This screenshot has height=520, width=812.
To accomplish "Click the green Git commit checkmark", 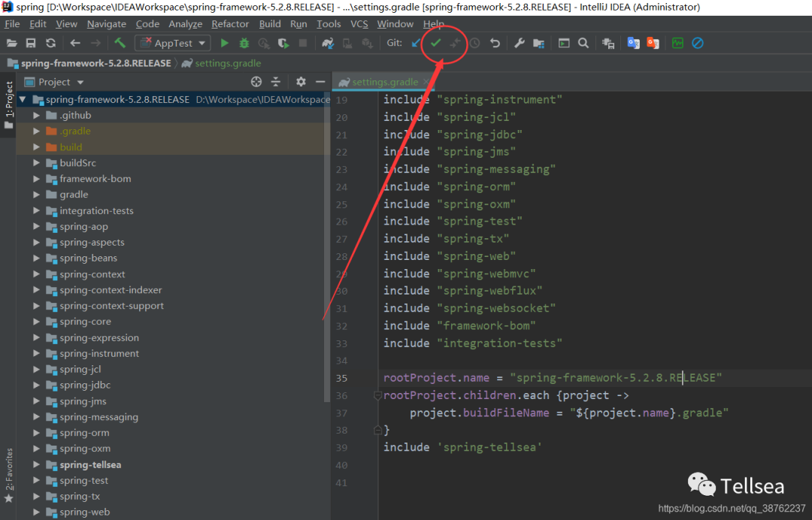I will pyautogui.click(x=435, y=43).
